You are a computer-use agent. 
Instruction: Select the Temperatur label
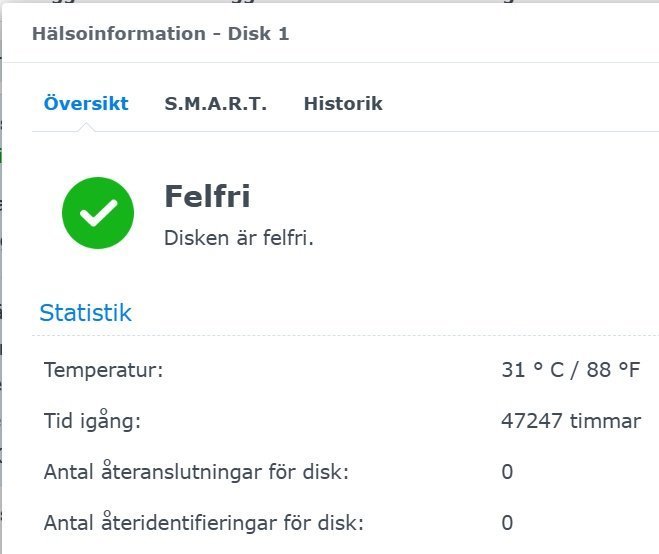coord(103,370)
